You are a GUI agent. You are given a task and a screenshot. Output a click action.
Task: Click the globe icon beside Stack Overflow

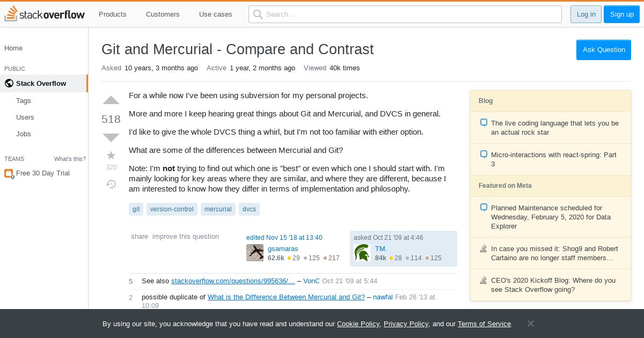click(x=9, y=83)
